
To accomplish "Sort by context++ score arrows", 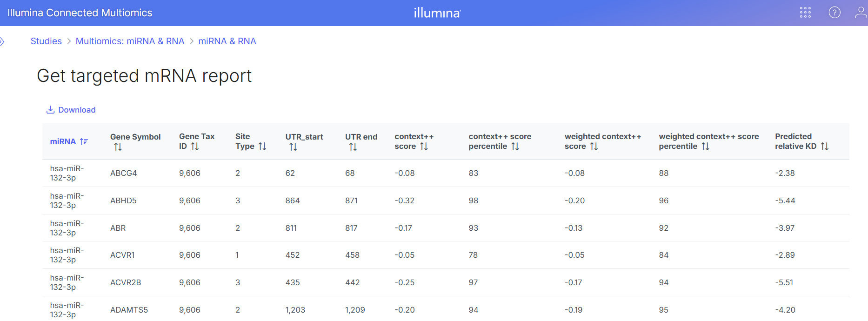I will tap(424, 147).
